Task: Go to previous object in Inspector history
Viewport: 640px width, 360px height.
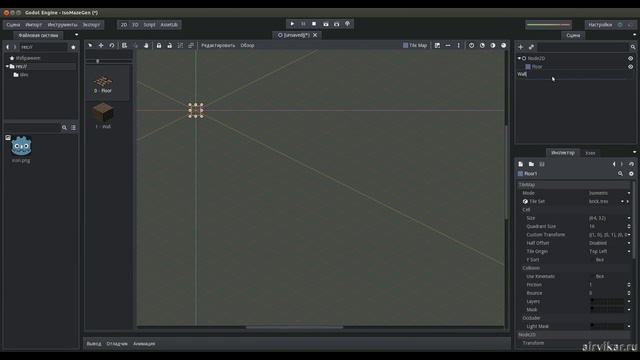Action: 614,164
